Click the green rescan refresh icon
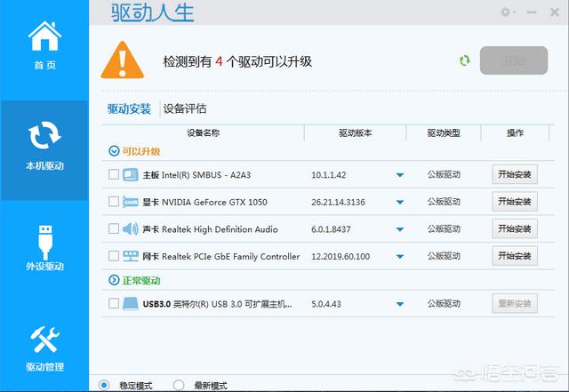Viewport: 569px width, 392px height. click(x=465, y=60)
